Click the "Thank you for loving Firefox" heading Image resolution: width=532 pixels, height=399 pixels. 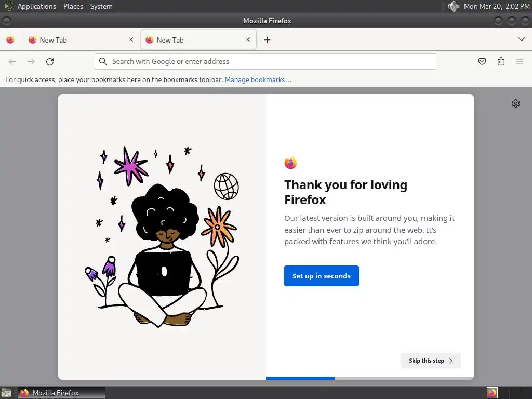pyautogui.click(x=345, y=192)
